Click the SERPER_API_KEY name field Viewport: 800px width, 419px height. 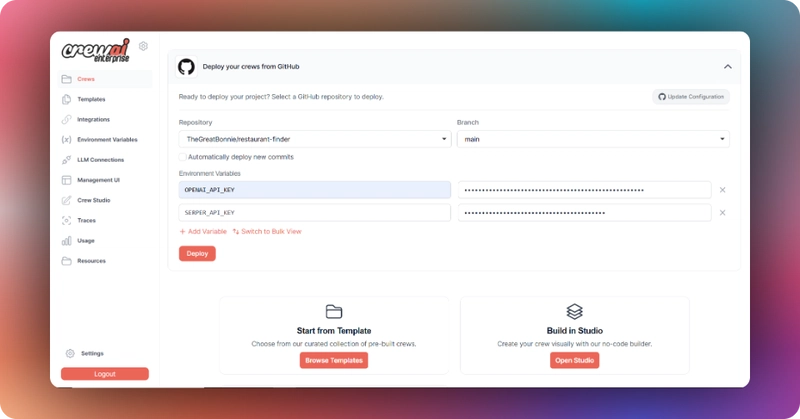tap(315, 213)
